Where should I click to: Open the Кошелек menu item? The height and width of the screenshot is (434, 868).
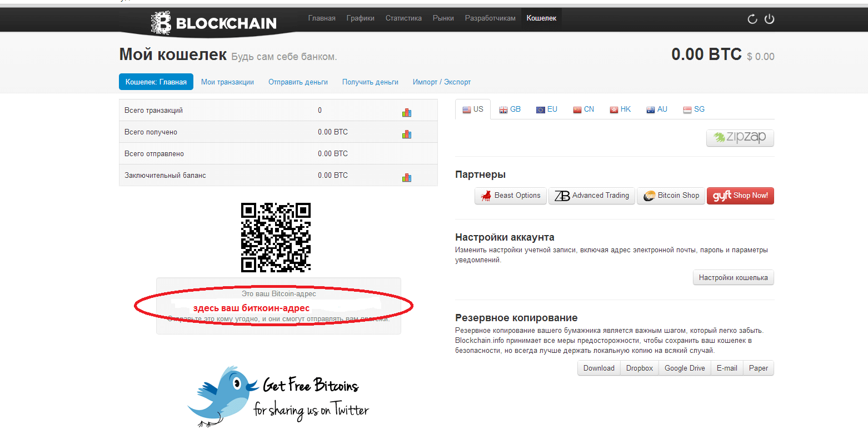pyautogui.click(x=541, y=18)
